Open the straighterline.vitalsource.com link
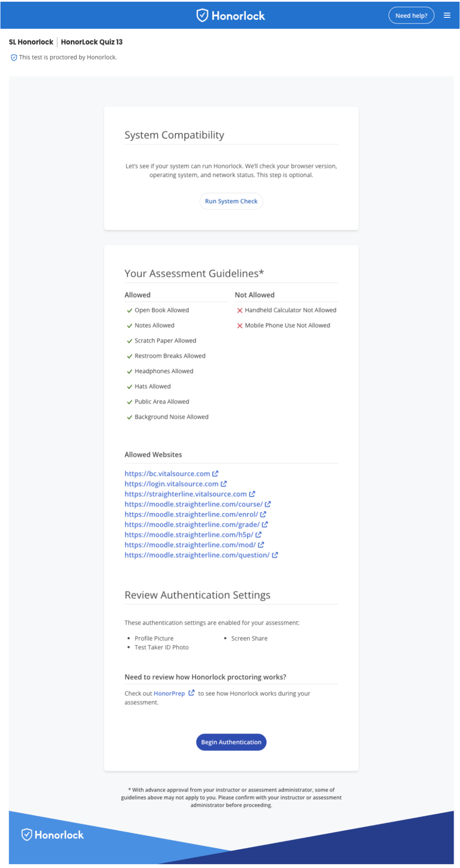Viewport: 460px width, 868px height. 185,494
